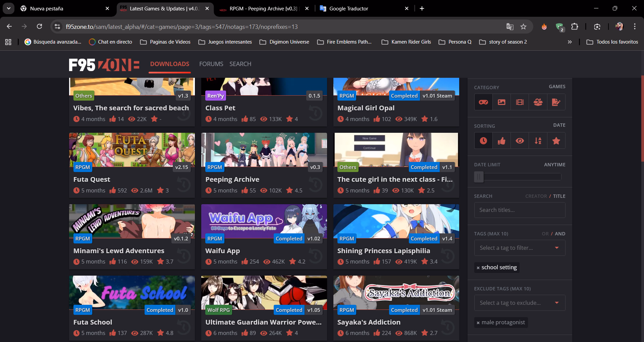This screenshot has height=342, width=644.
Task: Sort games alphabetically A-Z icon
Action: click(x=538, y=141)
